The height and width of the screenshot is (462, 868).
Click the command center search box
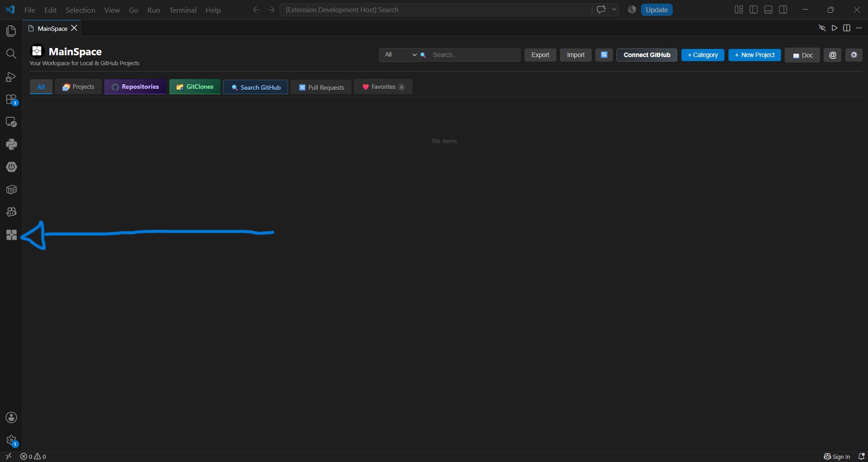[436, 10]
